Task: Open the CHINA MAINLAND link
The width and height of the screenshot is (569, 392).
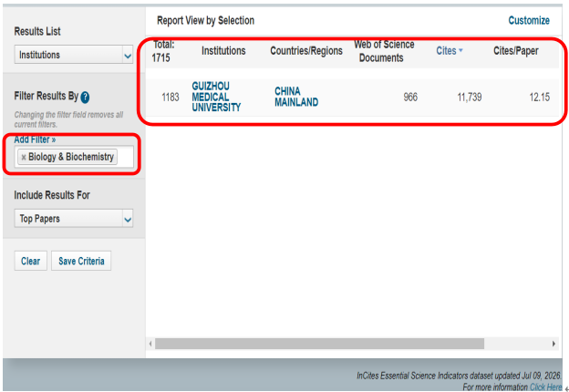Action: tap(296, 97)
